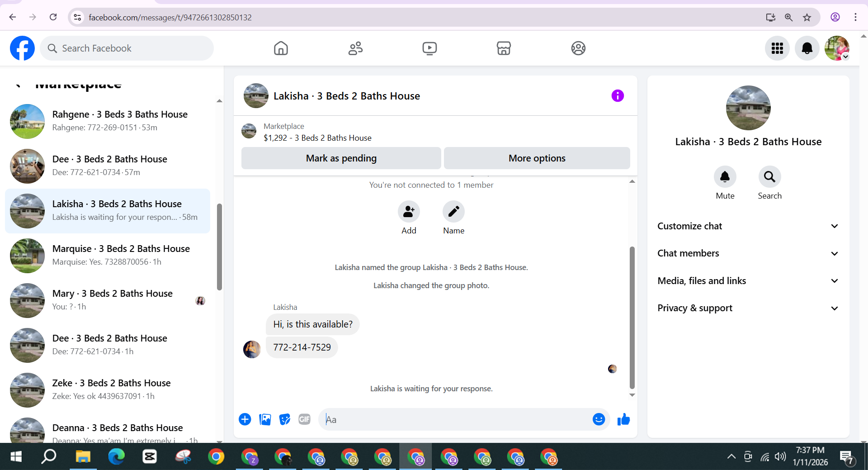868x470 pixels.
Task: Click More options button
Action: [537, 158]
